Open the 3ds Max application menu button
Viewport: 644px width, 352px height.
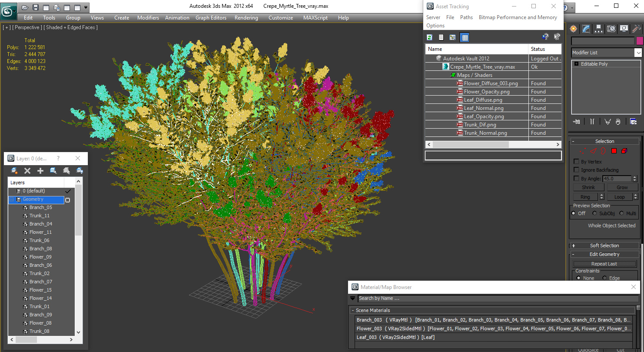(x=9, y=11)
